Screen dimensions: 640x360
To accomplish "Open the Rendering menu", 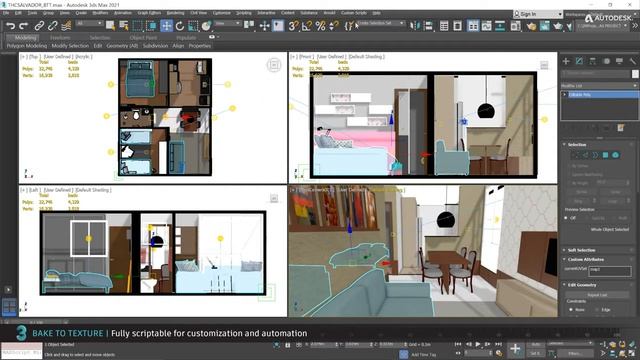I will tap(176, 13).
